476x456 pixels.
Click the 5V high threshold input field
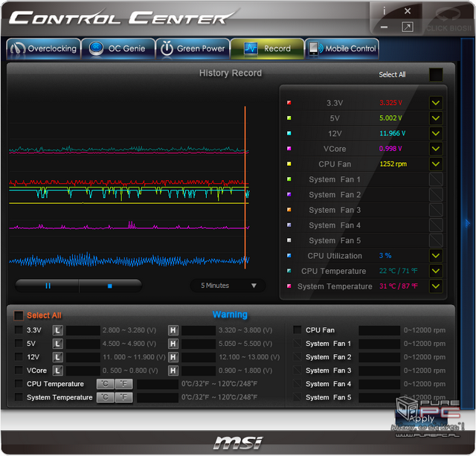coord(199,344)
